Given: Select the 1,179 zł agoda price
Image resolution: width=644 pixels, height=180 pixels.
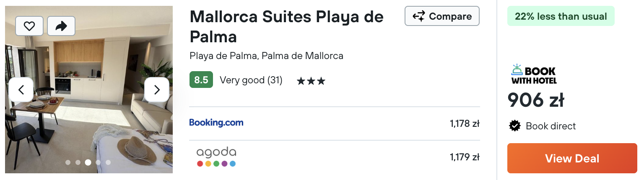Looking at the screenshot, I should tap(465, 157).
